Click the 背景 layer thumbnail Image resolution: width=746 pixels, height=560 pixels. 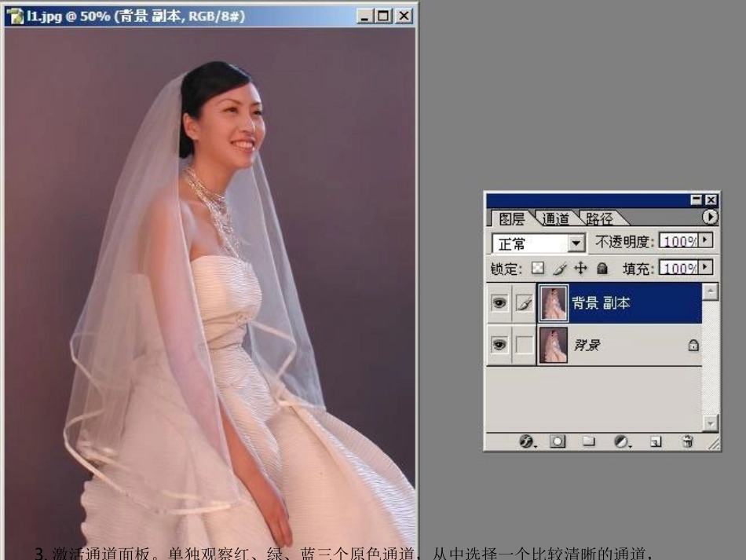554,345
